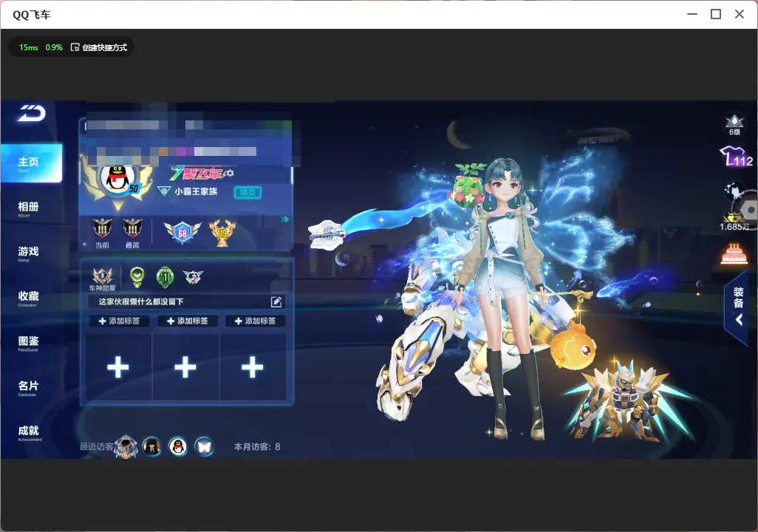Click the 创建快捷方式 create shortcut button
The width and height of the screenshot is (758, 532).
[x=99, y=47]
